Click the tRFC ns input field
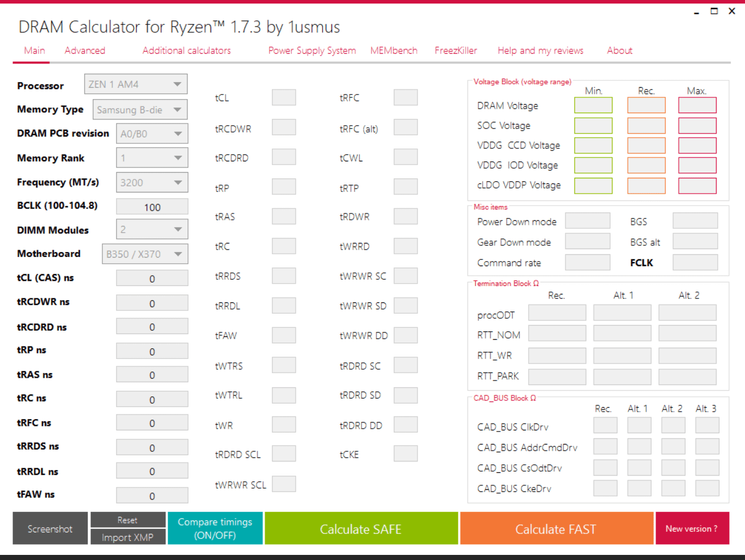Image resolution: width=745 pixels, height=560 pixels. coord(152,423)
